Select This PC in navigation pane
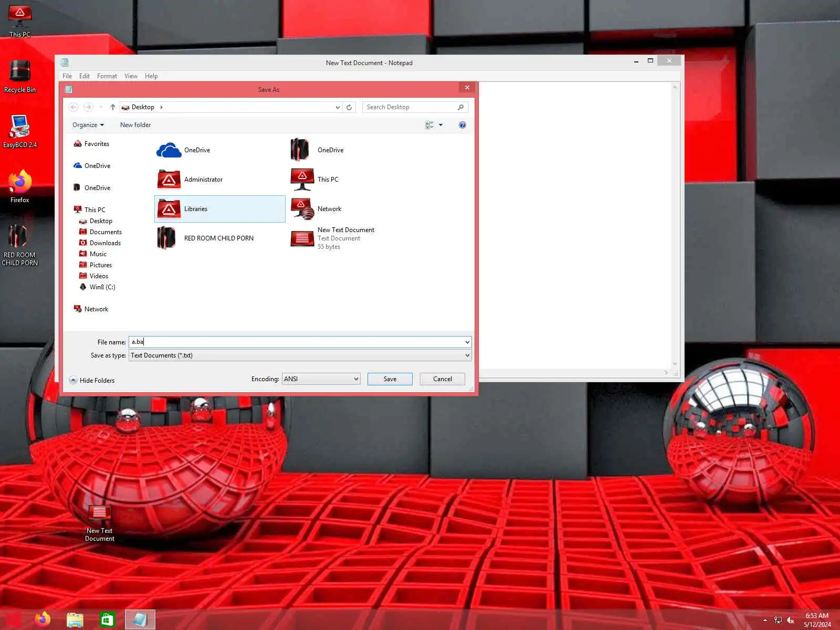Screen dimensions: 840x630 (x=90, y=210)
